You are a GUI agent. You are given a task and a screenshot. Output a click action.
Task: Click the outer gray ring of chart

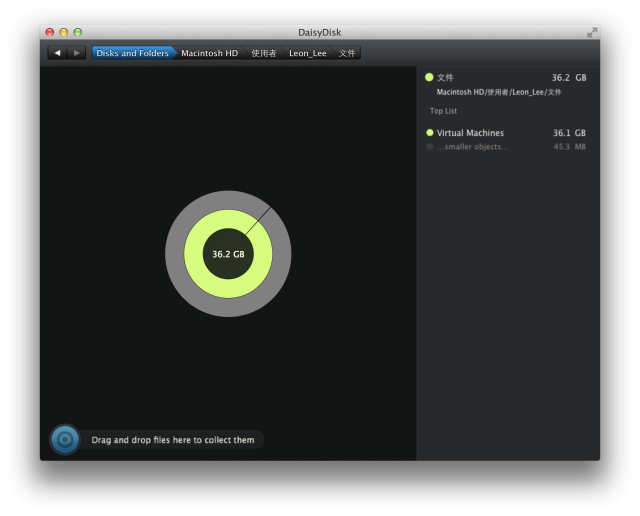coord(174,254)
